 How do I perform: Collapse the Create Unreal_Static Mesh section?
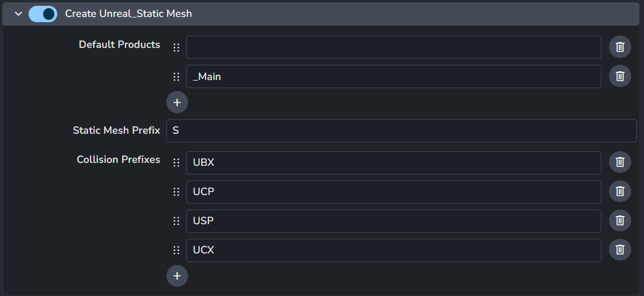18,13
